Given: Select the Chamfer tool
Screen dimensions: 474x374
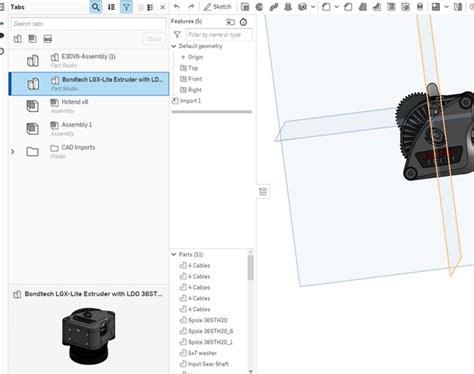Looking at the screenshot, I should coord(348,7).
